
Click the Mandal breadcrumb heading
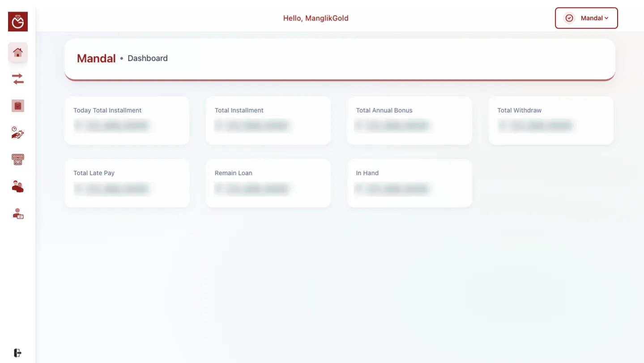tap(96, 58)
